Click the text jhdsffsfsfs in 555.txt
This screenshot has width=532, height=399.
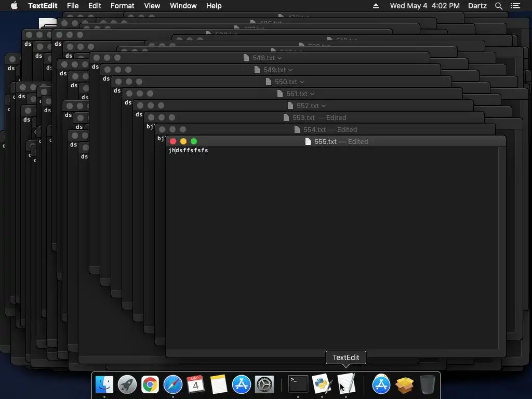[x=188, y=150]
